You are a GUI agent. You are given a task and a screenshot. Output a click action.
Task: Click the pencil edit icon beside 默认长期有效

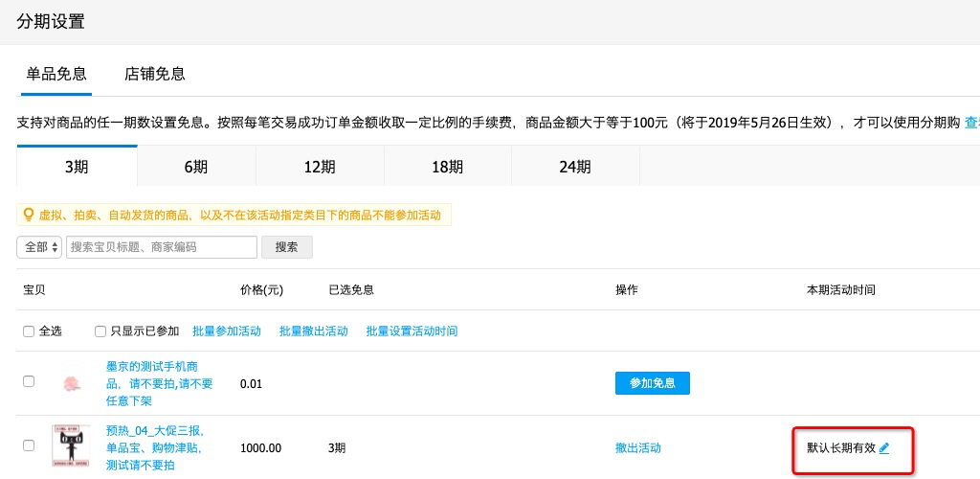pos(884,447)
